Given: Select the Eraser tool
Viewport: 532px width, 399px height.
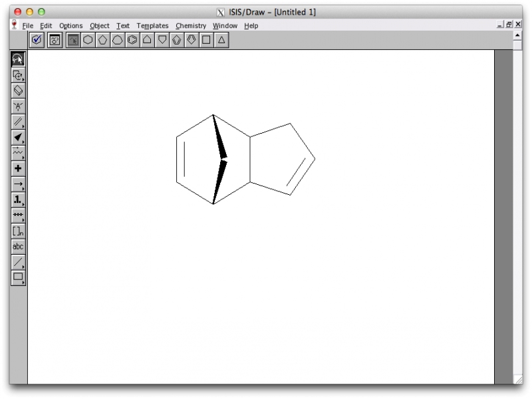Looking at the screenshot, I should tap(18, 90).
